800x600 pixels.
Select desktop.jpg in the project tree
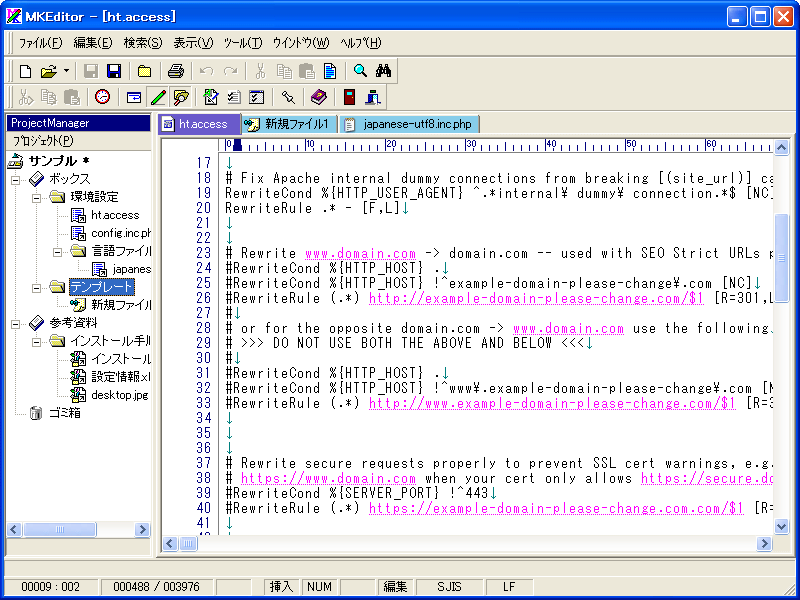coord(120,395)
